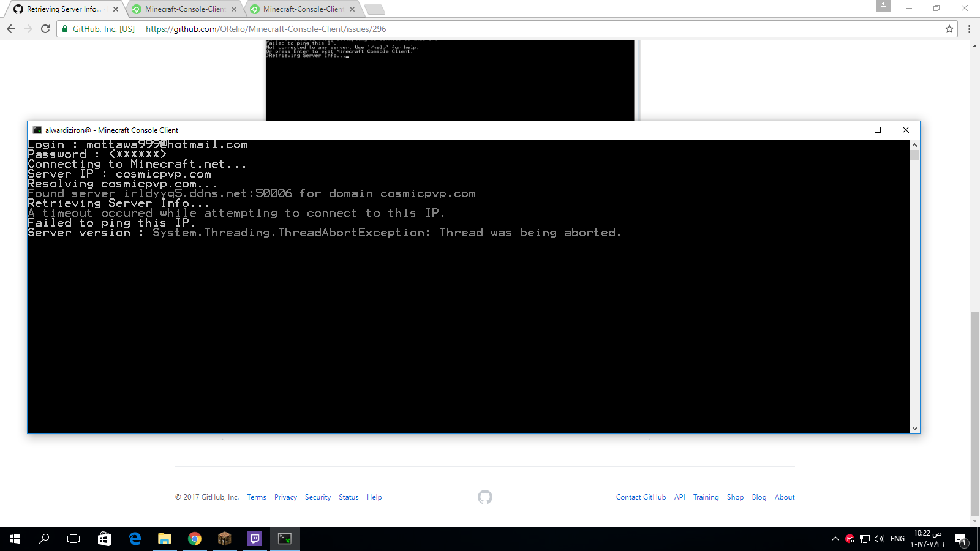The width and height of the screenshot is (980, 551).
Task: Open Microsoft Edge from the taskbar
Action: pos(134,539)
